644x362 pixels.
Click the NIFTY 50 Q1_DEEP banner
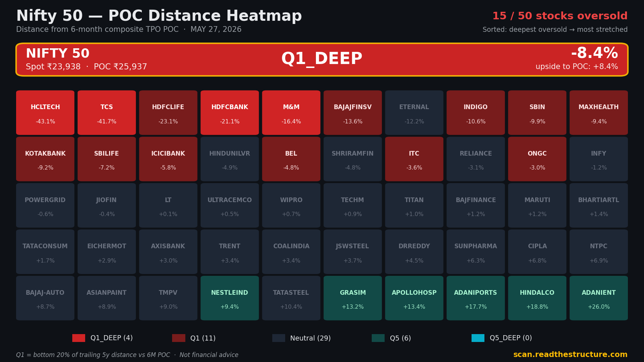322,60
